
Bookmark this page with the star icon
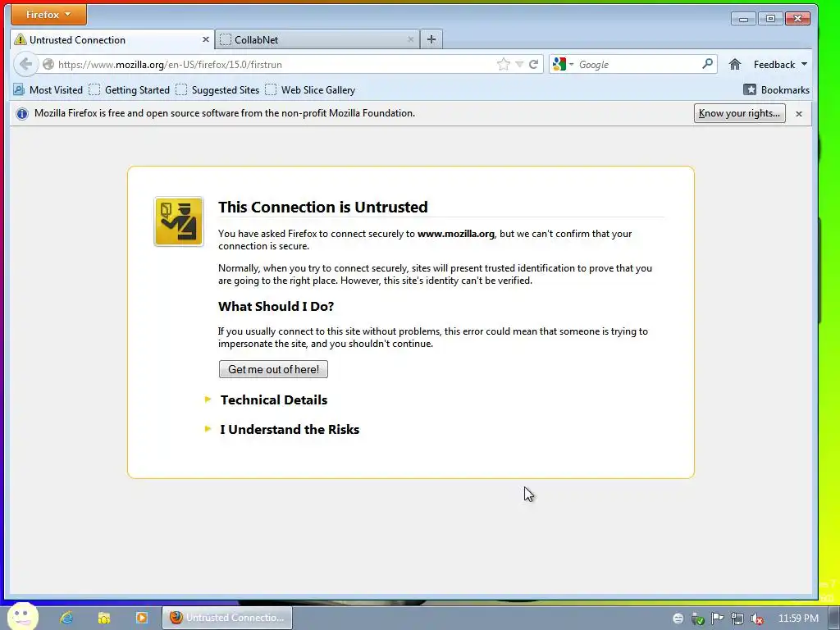(504, 64)
